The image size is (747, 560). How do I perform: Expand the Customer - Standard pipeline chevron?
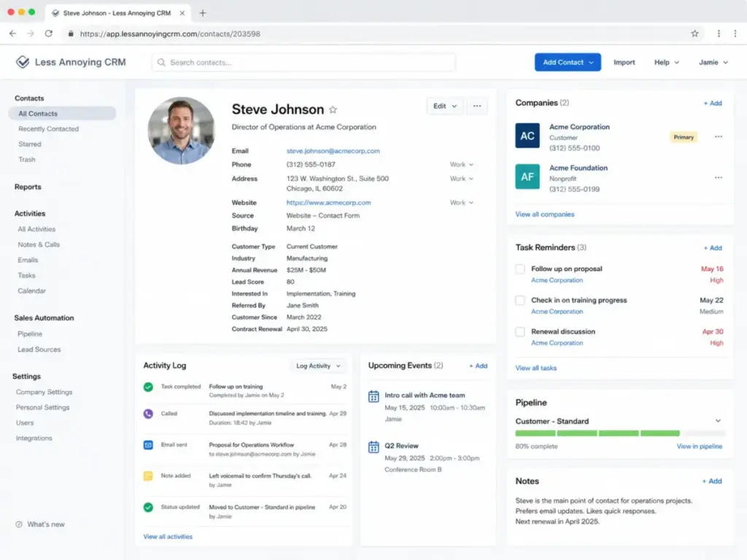point(718,421)
